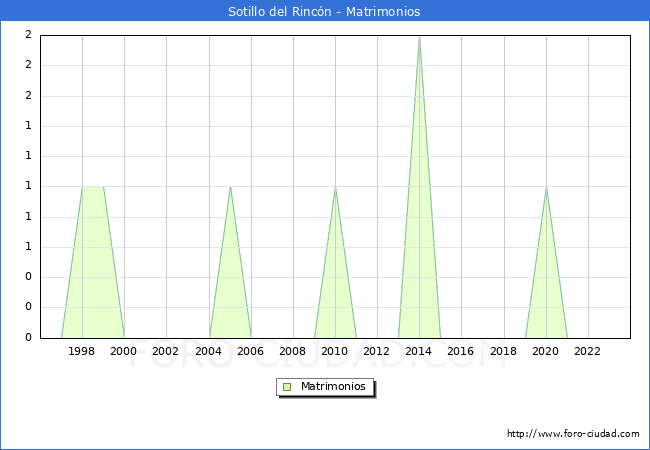Image resolution: width=650 pixels, height=450 pixels.
Task: Click the 2020 peak of the green area
Action: click(546, 188)
